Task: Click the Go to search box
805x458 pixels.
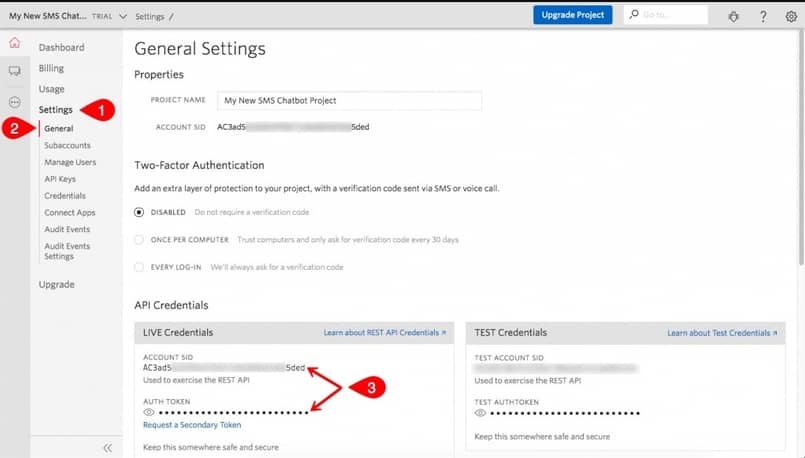Action: coord(672,16)
